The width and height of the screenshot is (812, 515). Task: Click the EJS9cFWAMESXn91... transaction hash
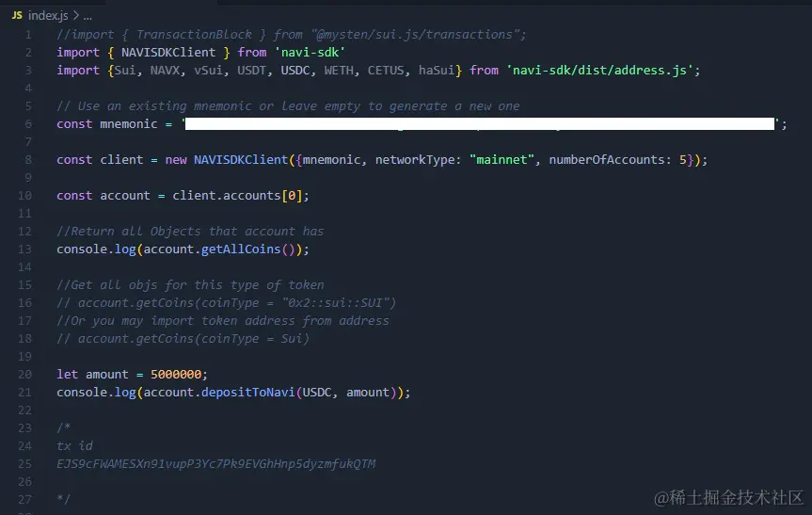tap(216, 464)
